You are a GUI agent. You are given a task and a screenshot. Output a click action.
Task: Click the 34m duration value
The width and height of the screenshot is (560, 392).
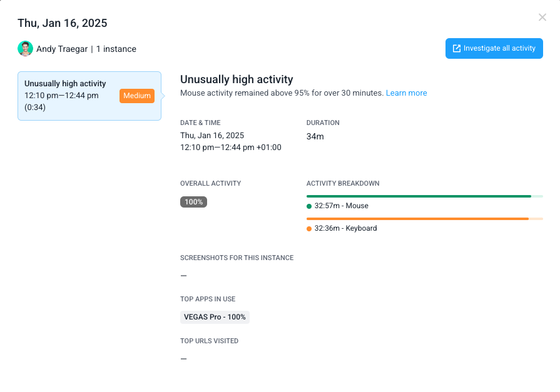315,136
